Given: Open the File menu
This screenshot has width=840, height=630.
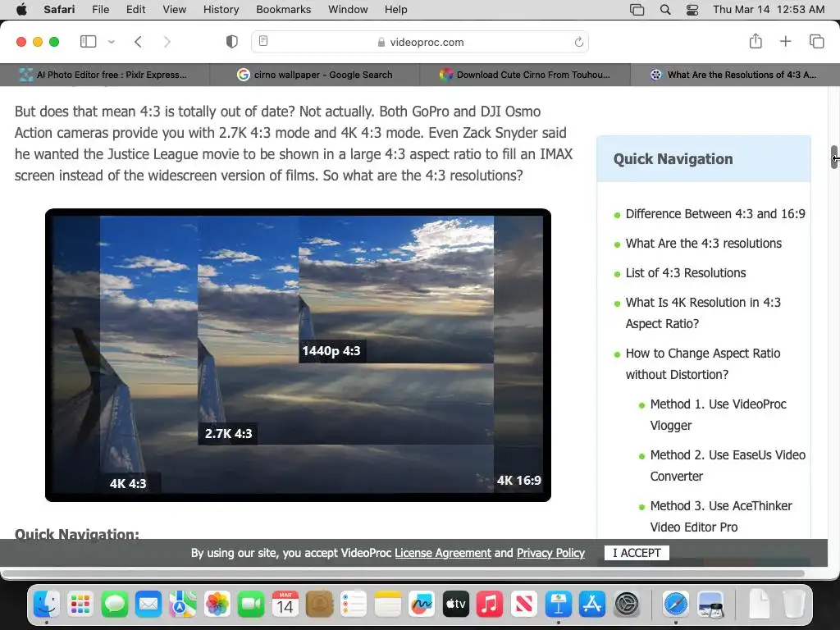Looking at the screenshot, I should tap(100, 10).
